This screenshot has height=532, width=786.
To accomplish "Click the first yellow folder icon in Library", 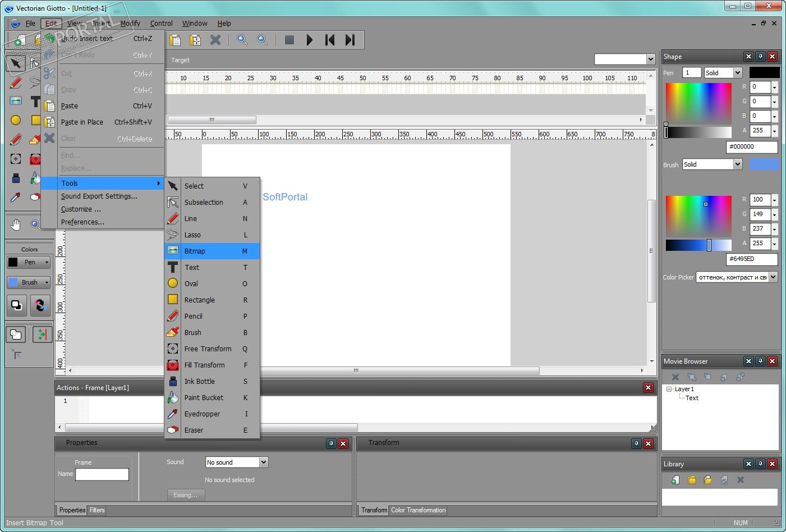I will (692, 480).
